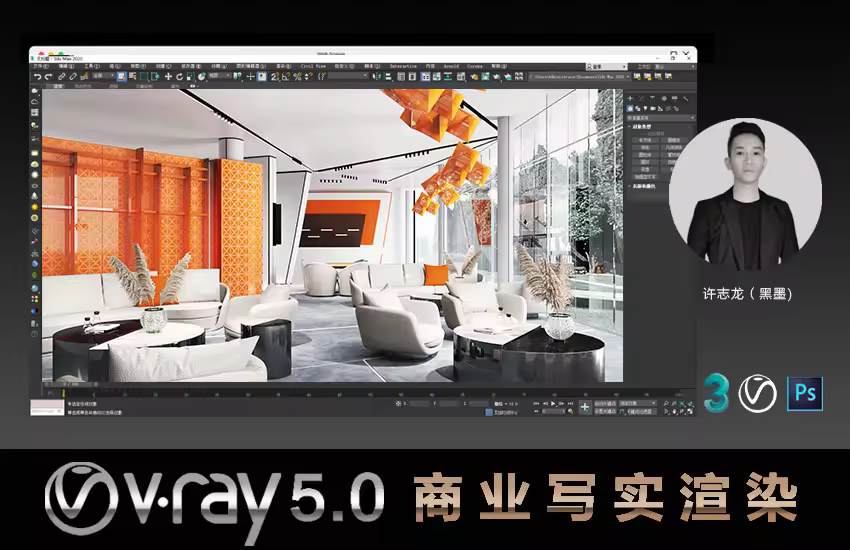Click the Select and Link chain icon
This screenshot has width=850, height=550.
[x=60, y=76]
